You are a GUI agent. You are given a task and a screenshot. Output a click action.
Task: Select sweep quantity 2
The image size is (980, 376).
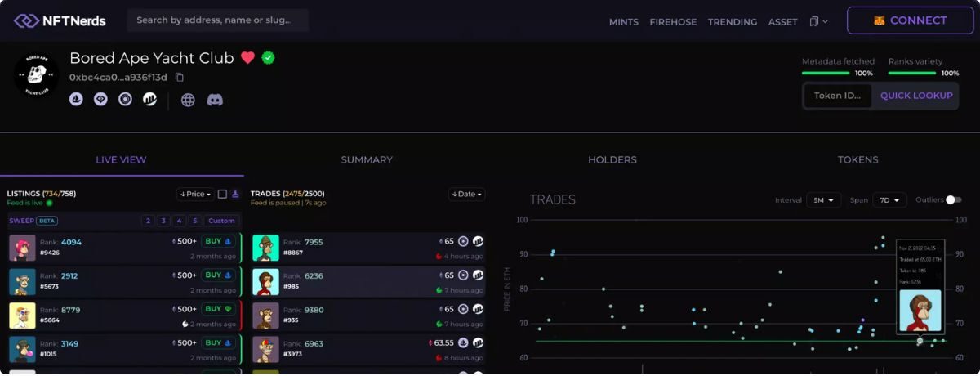click(x=148, y=221)
